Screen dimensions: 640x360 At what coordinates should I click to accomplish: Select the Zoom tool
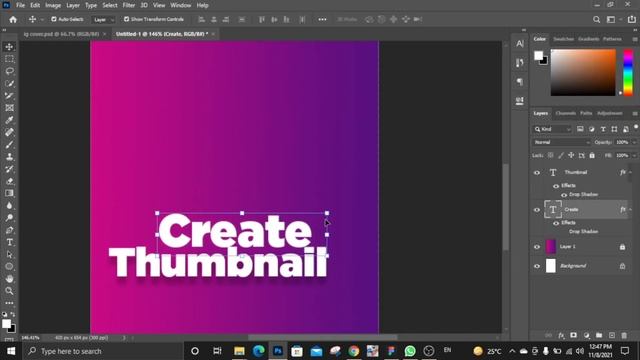(9, 291)
